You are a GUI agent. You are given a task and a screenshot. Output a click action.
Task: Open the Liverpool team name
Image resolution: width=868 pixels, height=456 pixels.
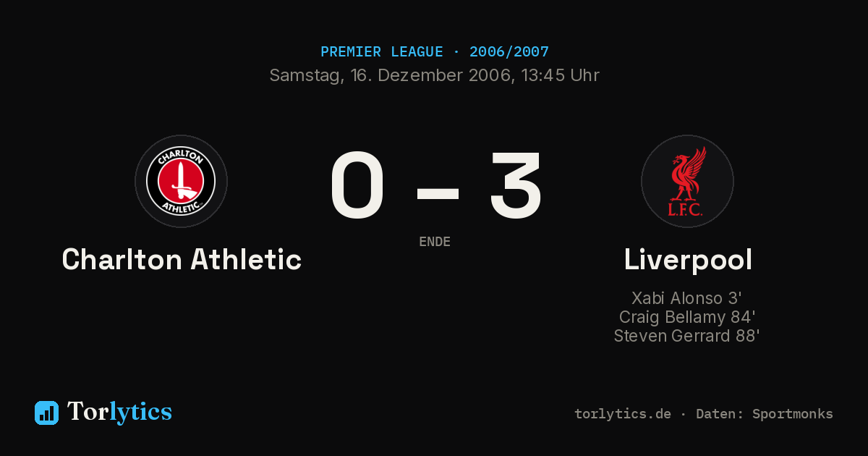coord(688,259)
